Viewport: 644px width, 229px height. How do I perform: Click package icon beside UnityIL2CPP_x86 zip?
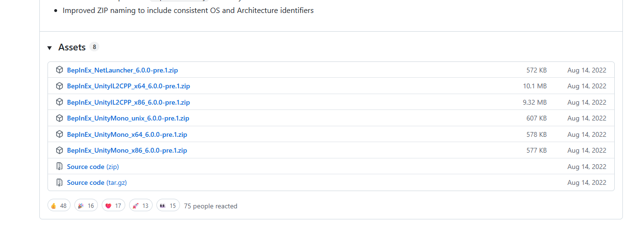coord(60,102)
